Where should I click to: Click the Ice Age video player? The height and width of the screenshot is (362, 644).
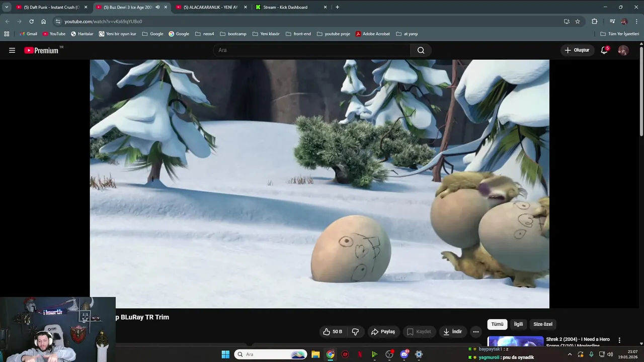click(x=319, y=184)
